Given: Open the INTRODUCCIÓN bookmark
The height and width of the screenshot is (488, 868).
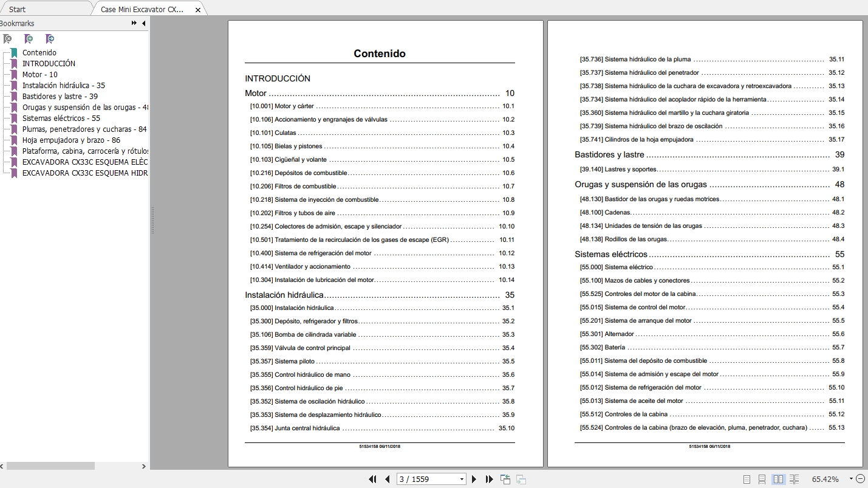Looking at the screenshot, I should [49, 64].
